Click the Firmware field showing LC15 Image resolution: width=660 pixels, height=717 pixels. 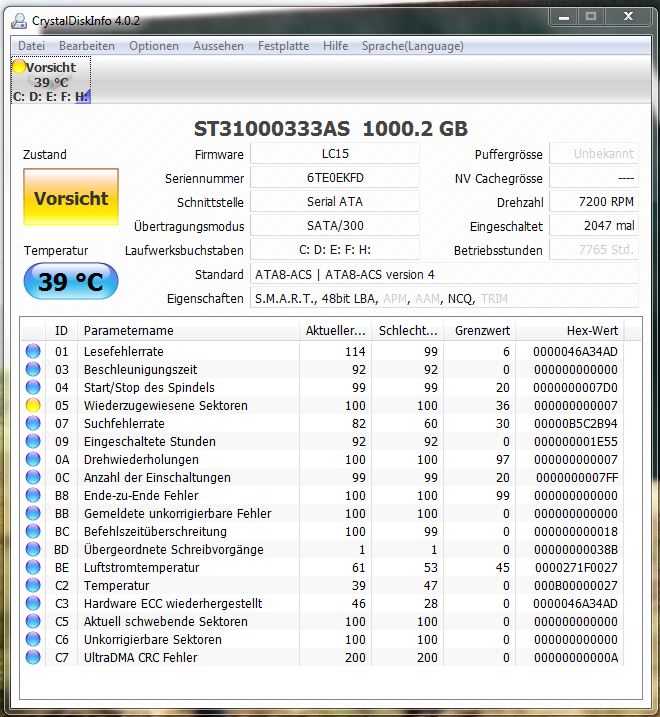tap(335, 154)
